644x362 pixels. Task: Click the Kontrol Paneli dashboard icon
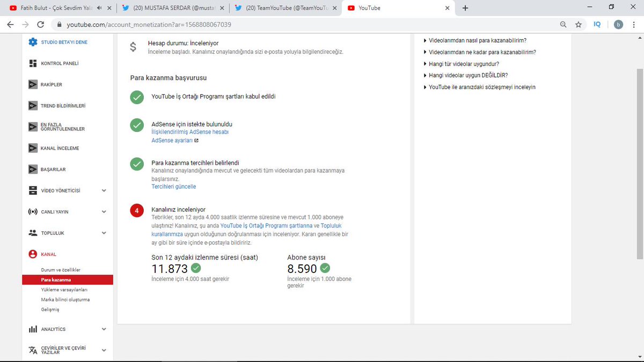[33, 63]
